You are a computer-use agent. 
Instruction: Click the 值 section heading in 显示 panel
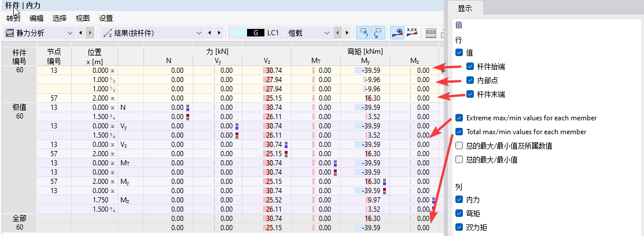pos(459,25)
